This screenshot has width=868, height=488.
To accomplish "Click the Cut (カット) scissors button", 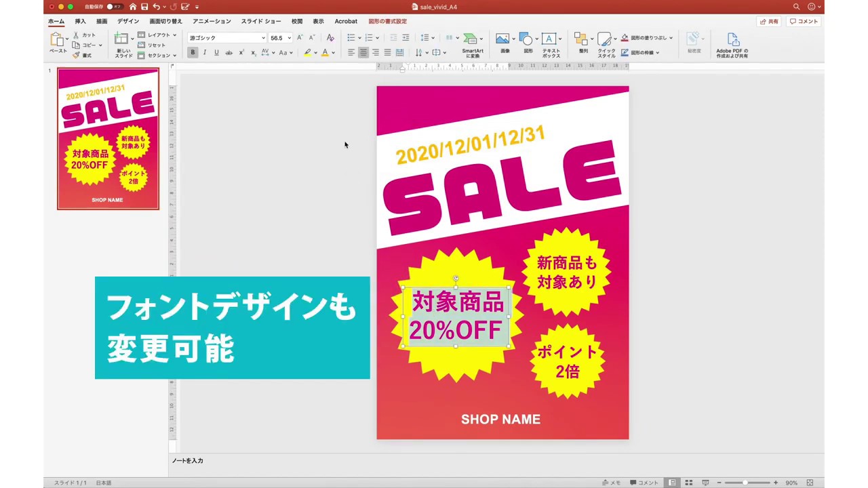I will click(85, 35).
